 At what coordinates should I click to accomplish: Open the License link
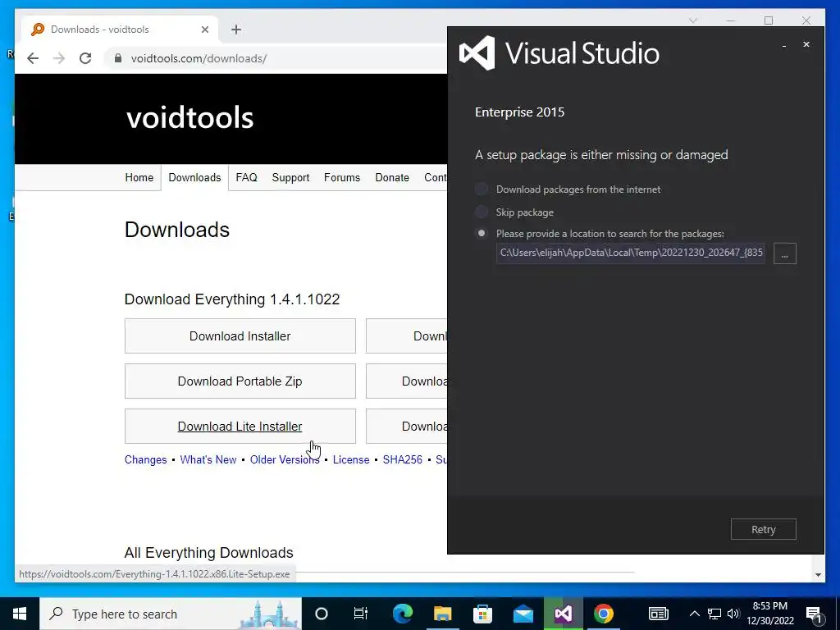click(x=351, y=459)
